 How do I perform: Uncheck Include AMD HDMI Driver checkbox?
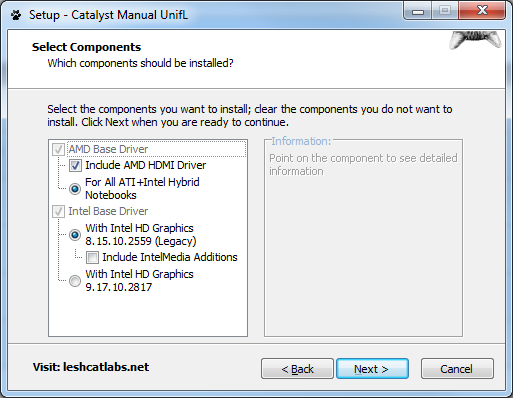(75, 165)
